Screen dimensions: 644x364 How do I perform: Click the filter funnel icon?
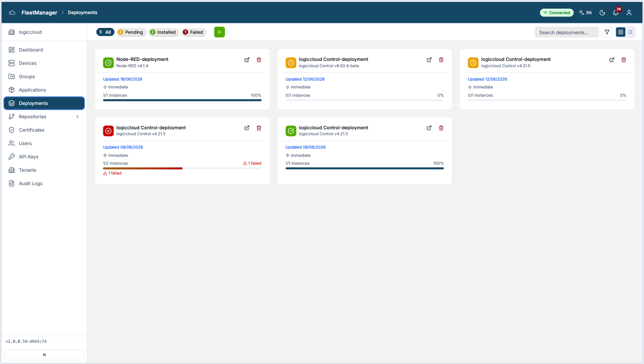(607, 32)
